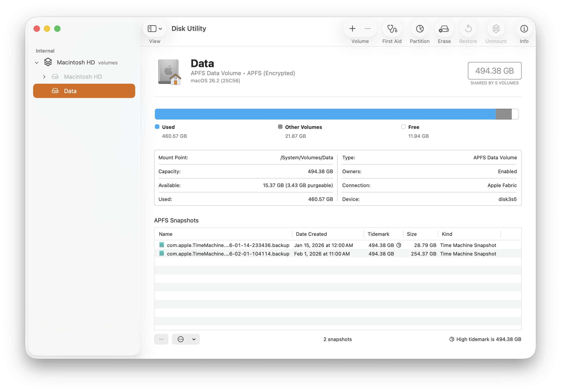Toggle the Free space legend indicator
Screen dimensions: 561x392
pyautogui.click(x=403, y=127)
